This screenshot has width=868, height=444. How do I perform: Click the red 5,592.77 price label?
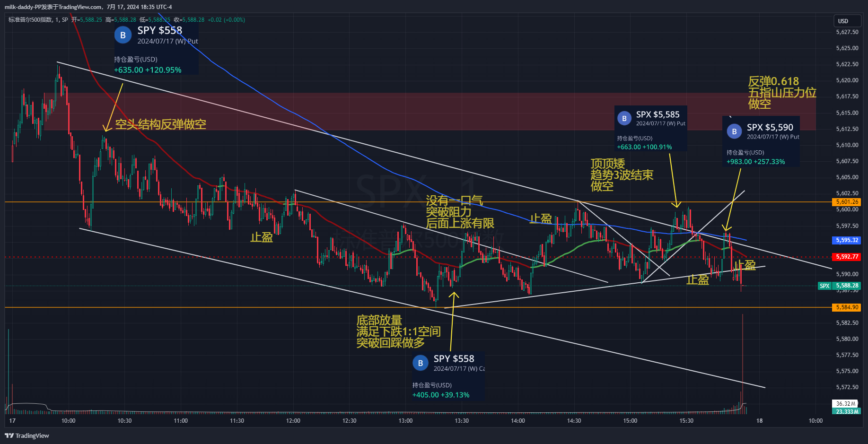pyautogui.click(x=847, y=257)
